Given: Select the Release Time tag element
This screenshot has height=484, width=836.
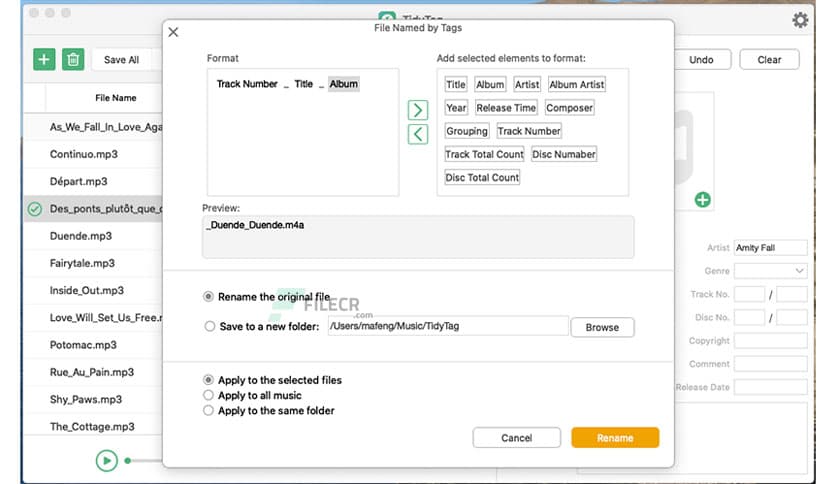Looking at the screenshot, I should pos(505,108).
